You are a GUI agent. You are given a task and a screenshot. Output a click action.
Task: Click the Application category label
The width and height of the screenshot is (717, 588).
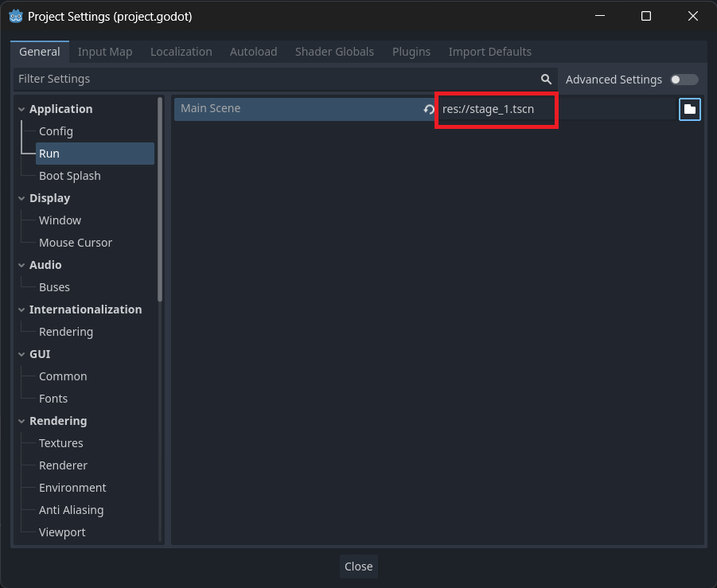point(60,109)
